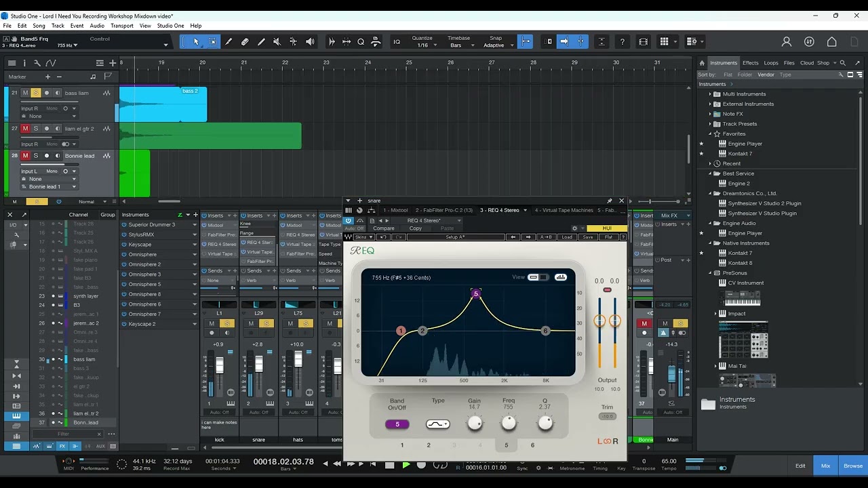868x488 pixels.
Task: Stop playback in transport bar
Action: (x=389, y=465)
